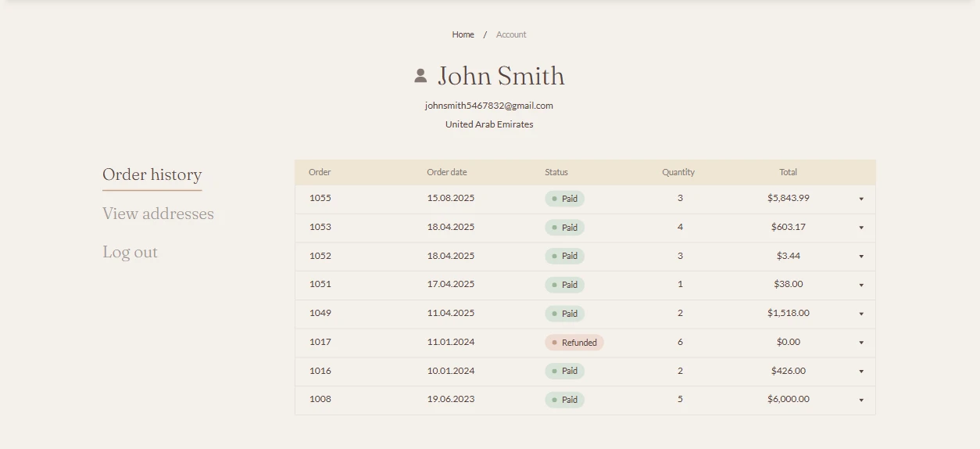
Task: Click the Paid badge for order 1051
Action: click(x=564, y=285)
